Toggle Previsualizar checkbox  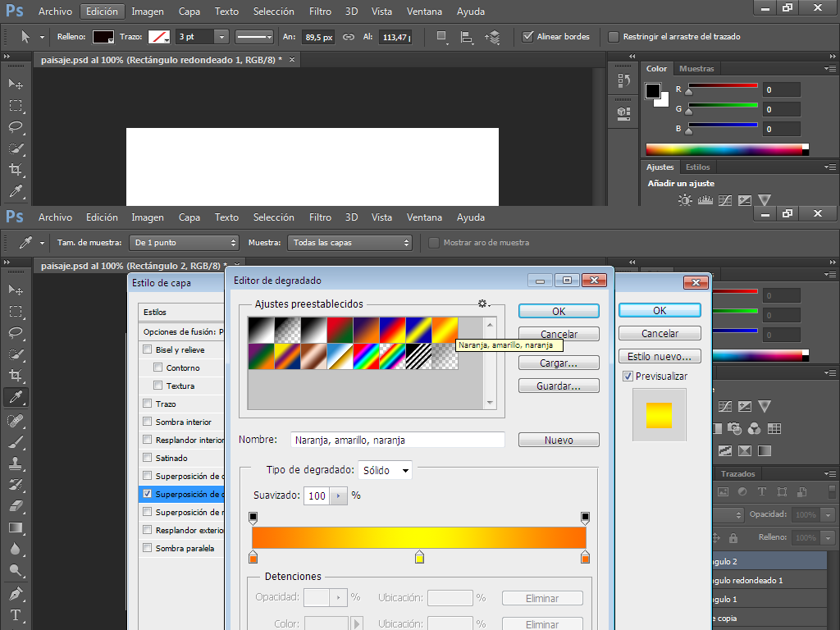(x=628, y=376)
